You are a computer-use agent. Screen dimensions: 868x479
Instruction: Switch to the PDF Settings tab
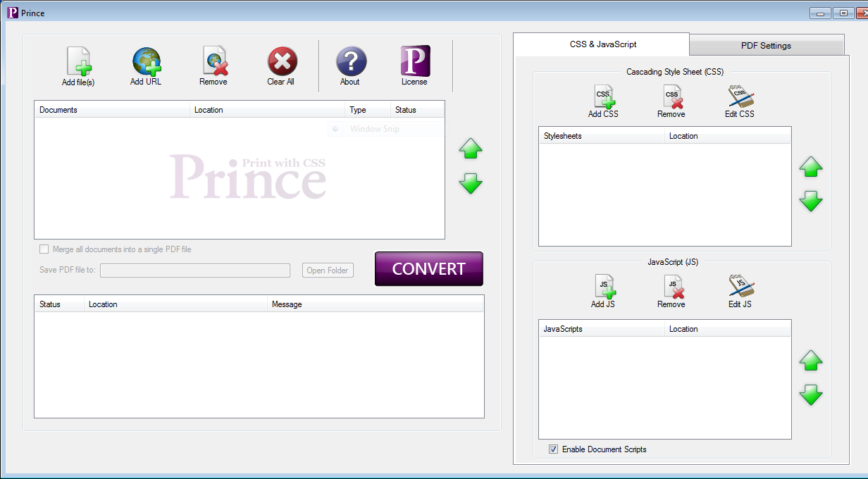(766, 44)
